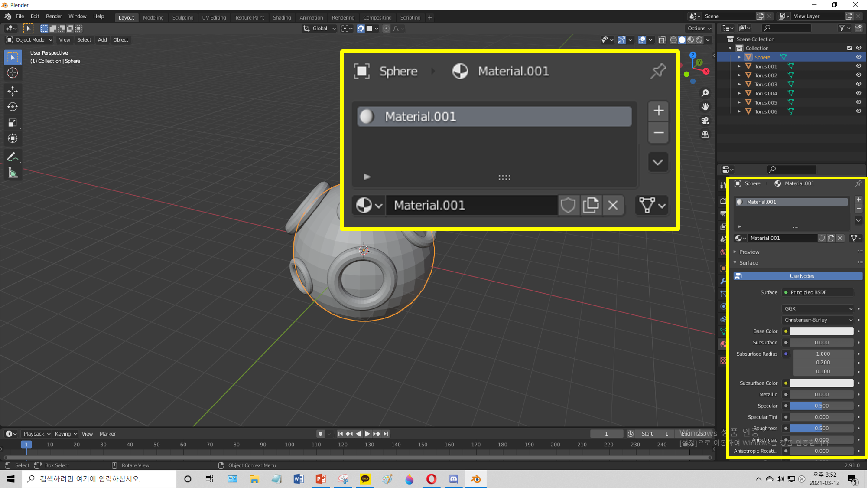Expand the Preview panel section
The width and height of the screenshot is (868, 488).
[749, 252]
